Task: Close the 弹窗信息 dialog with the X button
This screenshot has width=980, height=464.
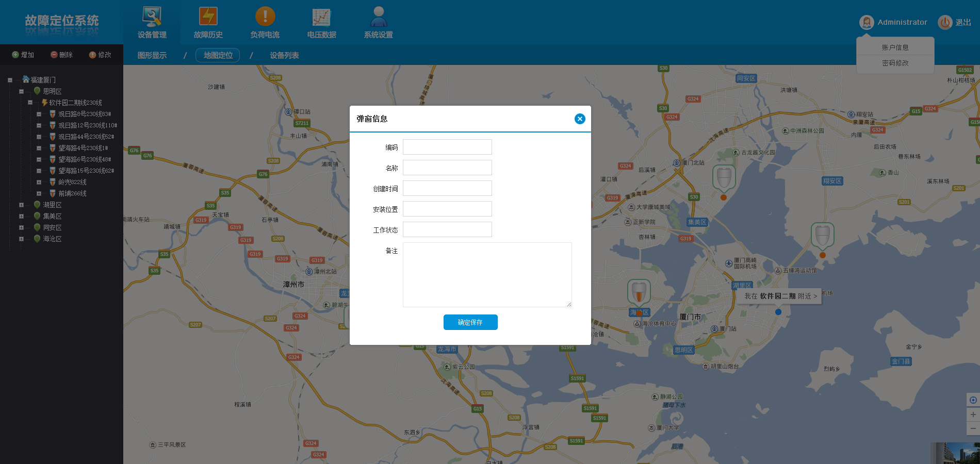Action: [580, 119]
